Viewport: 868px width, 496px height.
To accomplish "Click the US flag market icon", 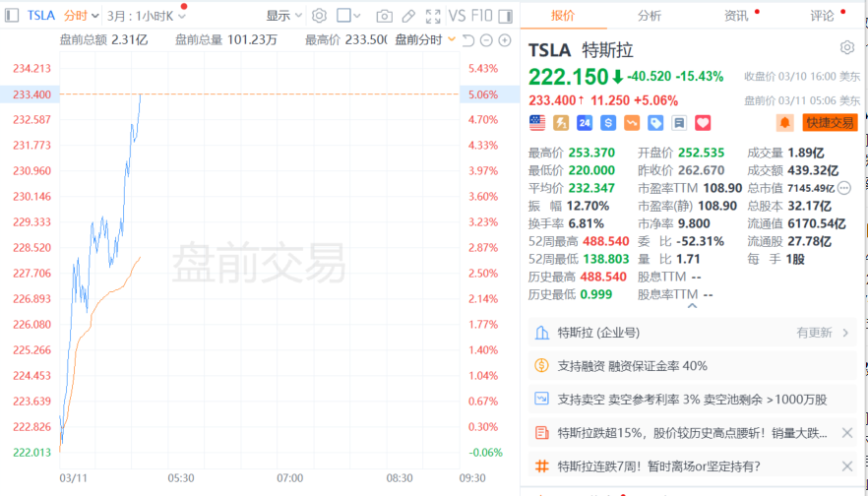I will (537, 122).
